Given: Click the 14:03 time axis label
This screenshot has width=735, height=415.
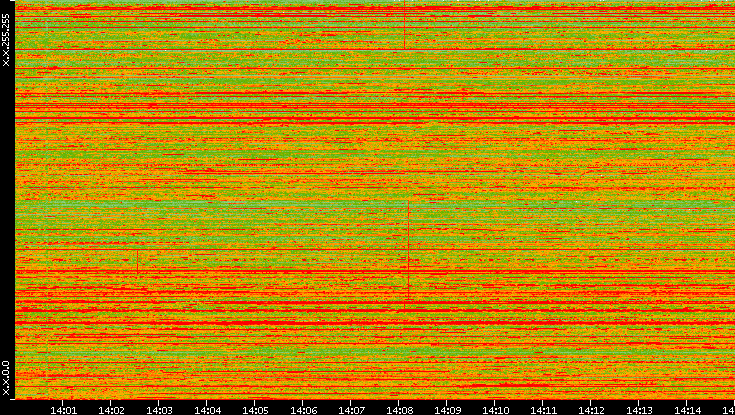Looking at the screenshot, I should 159,410.
